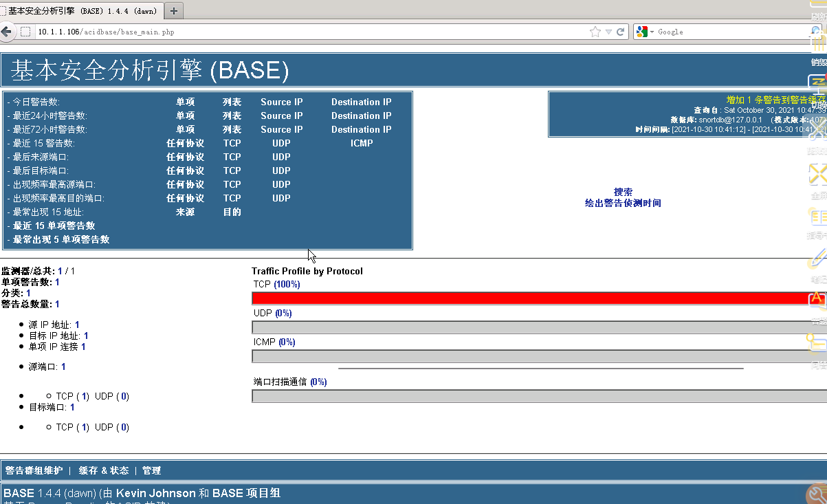
Task: Click the 目标 IP 地址 count link
Action: click(x=86, y=336)
